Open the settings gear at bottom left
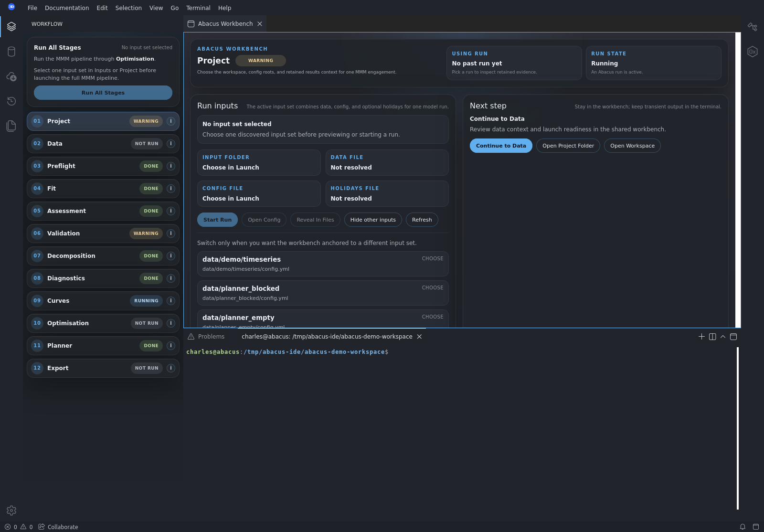Viewport: 764px width, 532px height. point(11,511)
